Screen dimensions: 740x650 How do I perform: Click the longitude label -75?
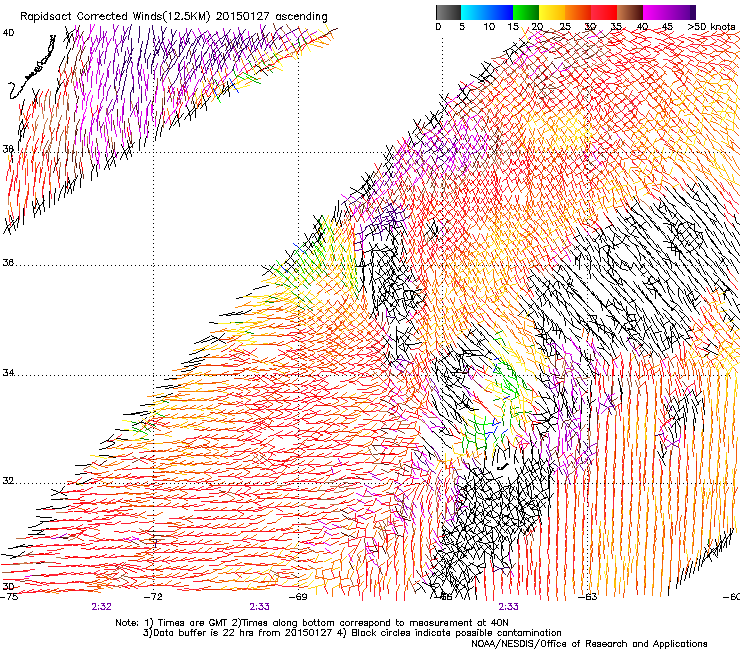[x=9, y=597]
